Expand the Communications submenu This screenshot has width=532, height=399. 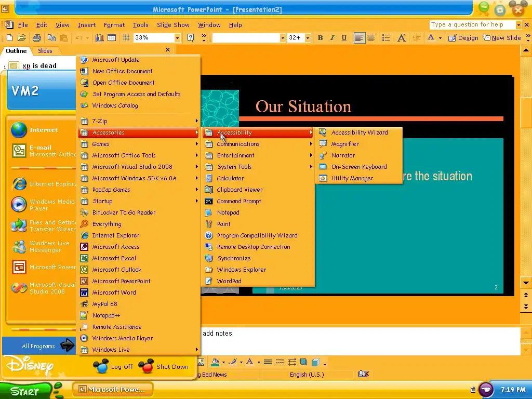pos(259,144)
